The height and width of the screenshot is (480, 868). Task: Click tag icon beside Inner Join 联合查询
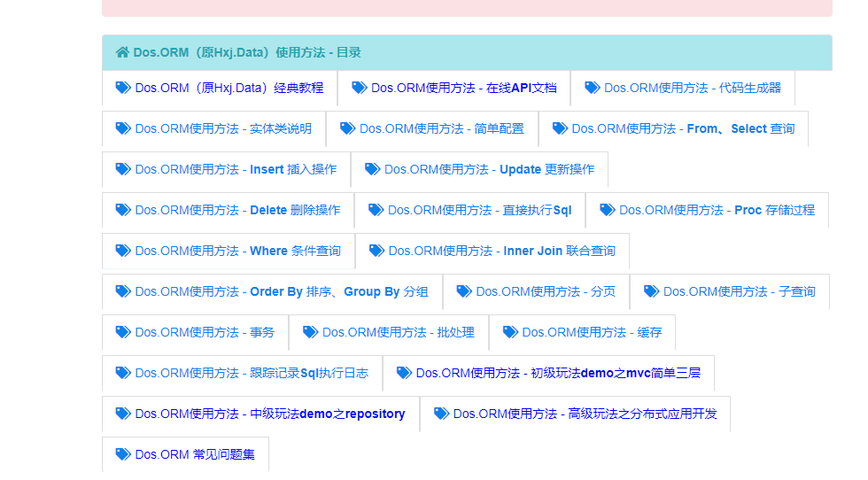(376, 251)
